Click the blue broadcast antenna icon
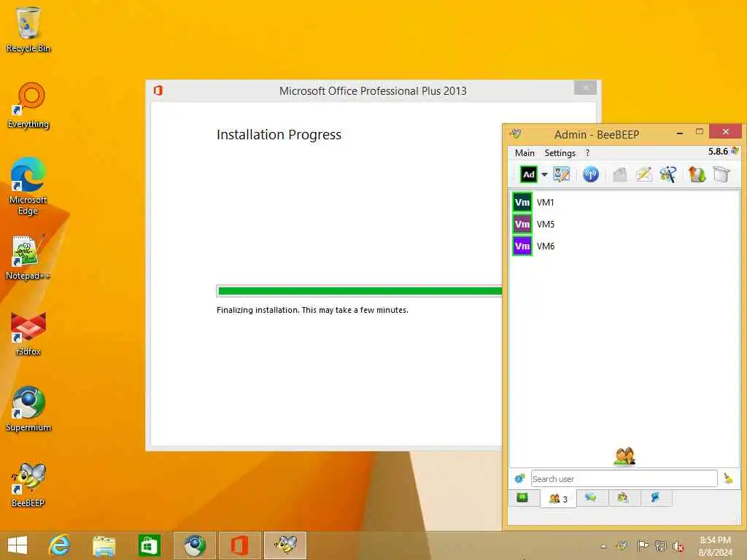Image resolution: width=747 pixels, height=560 pixels. 591,174
